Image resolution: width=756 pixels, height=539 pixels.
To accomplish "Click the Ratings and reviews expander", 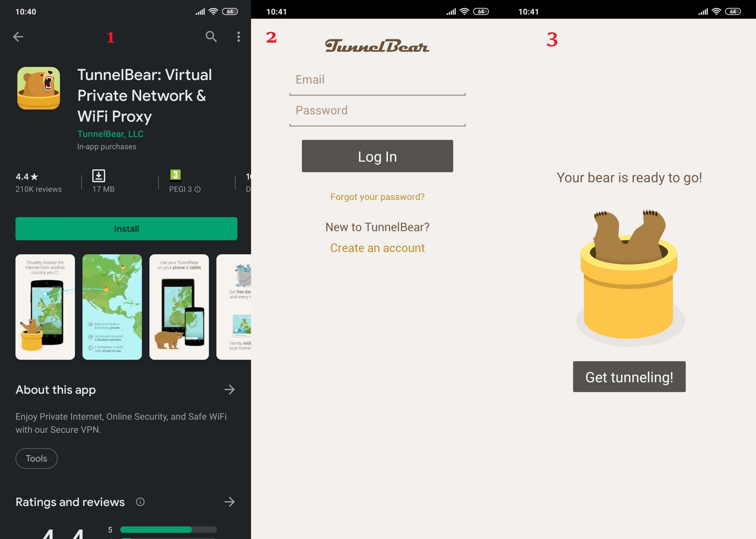I will coord(231,502).
